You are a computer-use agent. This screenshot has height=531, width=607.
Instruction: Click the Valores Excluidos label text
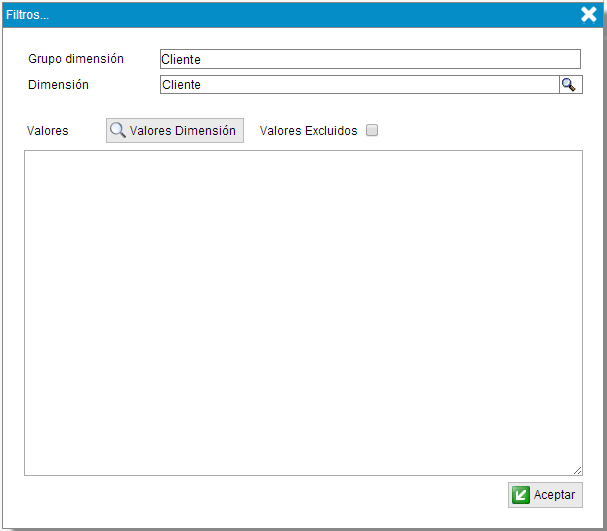pyautogui.click(x=308, y=131)
